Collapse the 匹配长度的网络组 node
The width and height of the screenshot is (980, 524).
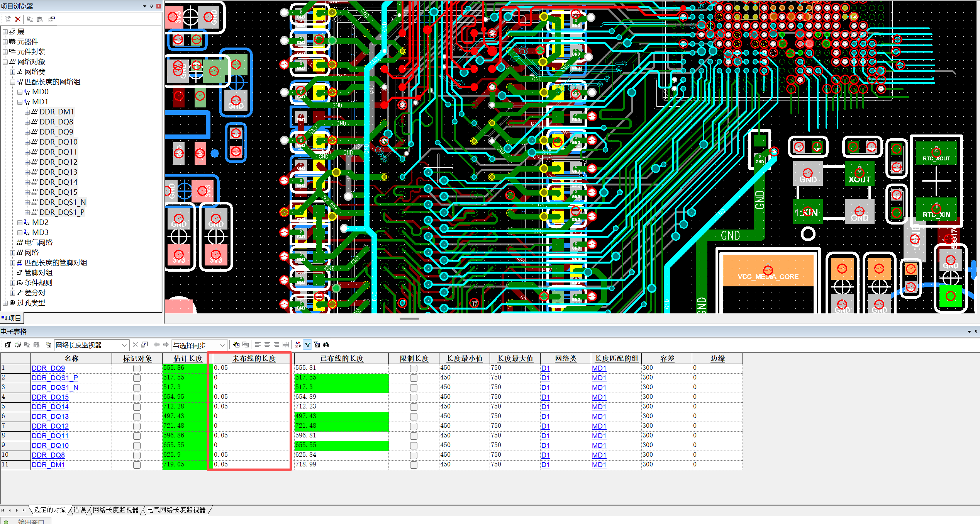[12, 82]
